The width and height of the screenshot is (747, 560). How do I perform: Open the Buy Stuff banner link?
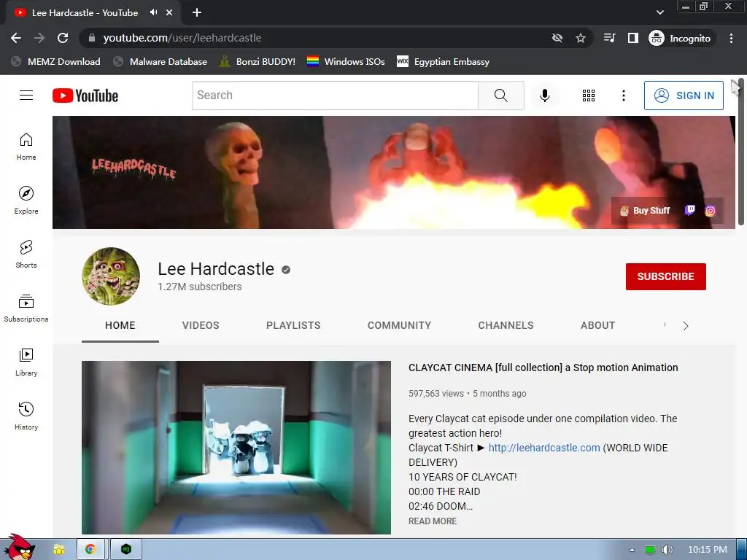(x=646, y=211)
